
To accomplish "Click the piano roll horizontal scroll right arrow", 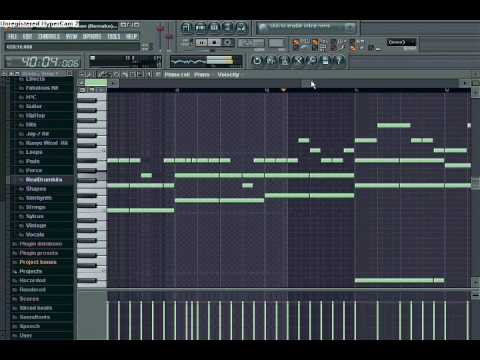I will point(465,83).
